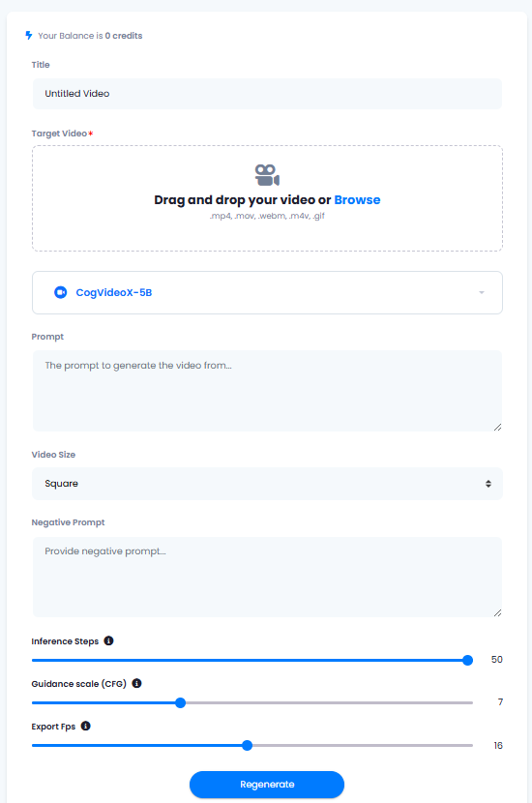Click the lightning bolt balance icon
The height and width of the screenshot is (803, 532).
tap(29, 36)
